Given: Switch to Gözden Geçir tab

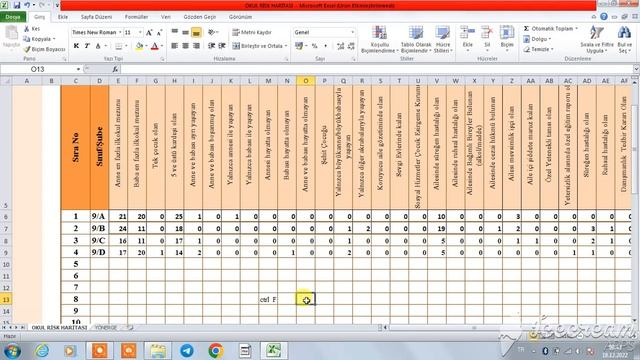Looking at the screenshot, I should (x=200, y=17).
